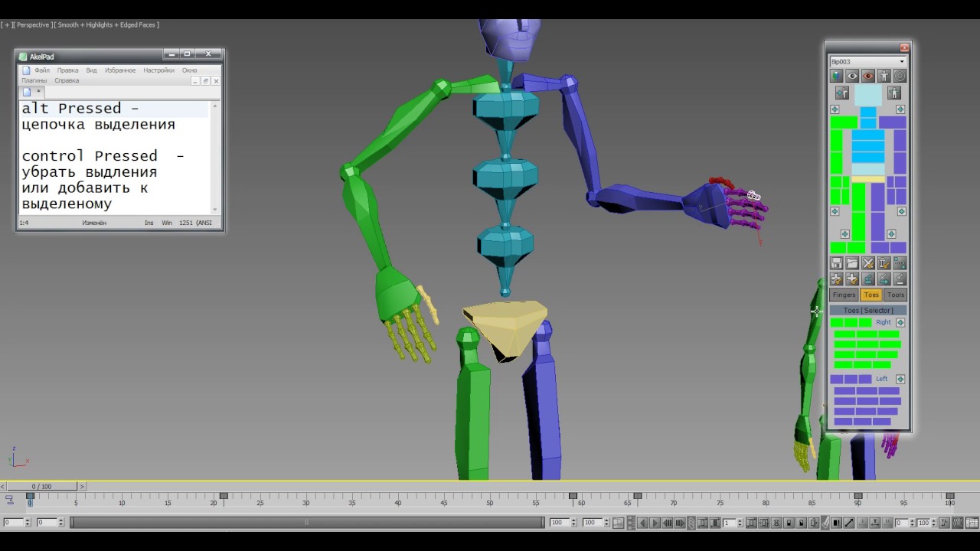Switch to the Toes tab
Image resolution: width=980 pixels, height=551 pixels.
point(871,295)
